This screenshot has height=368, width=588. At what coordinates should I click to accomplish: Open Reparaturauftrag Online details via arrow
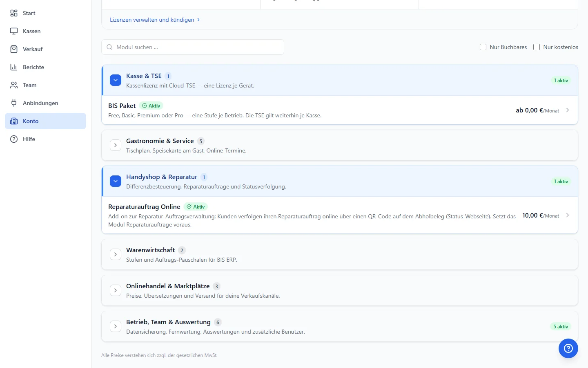568,215
